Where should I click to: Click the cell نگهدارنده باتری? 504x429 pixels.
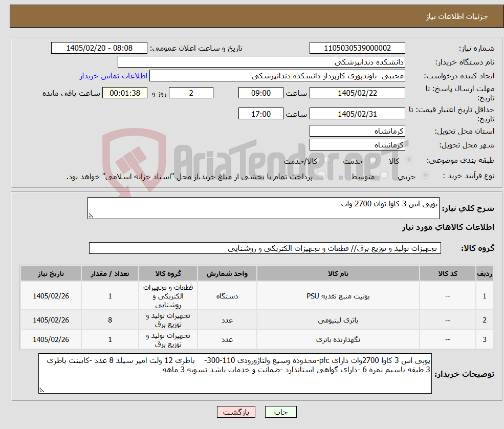point(338,339)
